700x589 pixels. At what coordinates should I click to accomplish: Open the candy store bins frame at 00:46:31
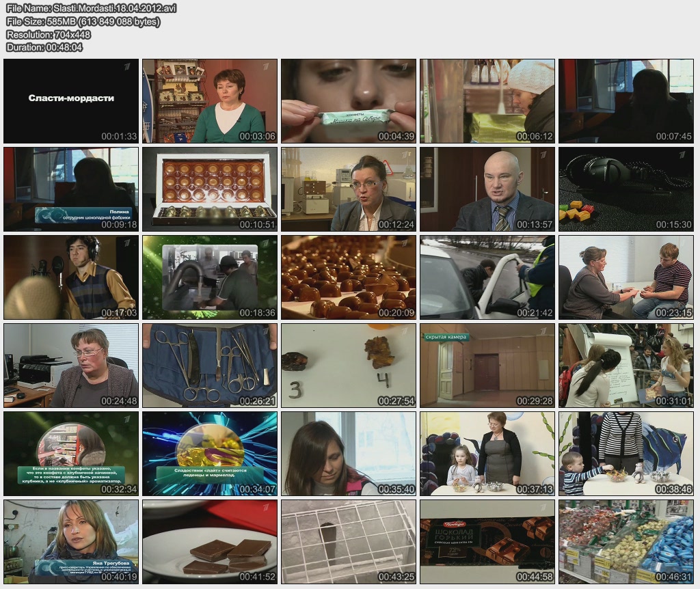pyautogui.click(x=626, y=542)
